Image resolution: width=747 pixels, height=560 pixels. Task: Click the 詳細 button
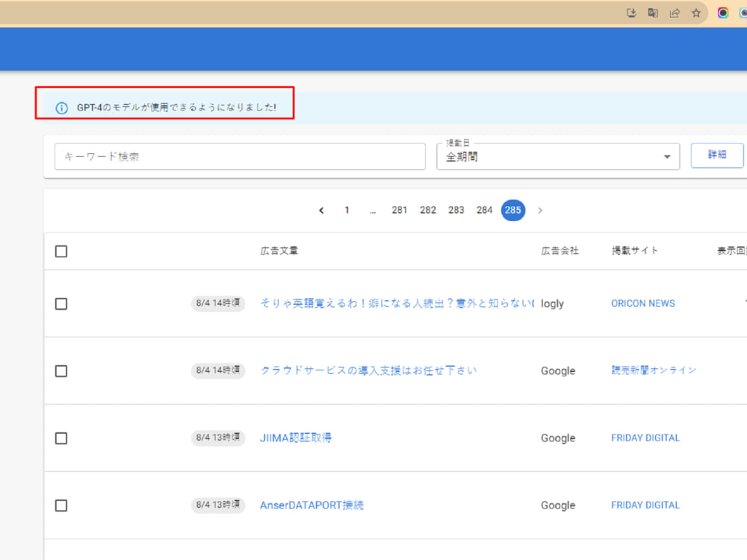pos(717,155)
